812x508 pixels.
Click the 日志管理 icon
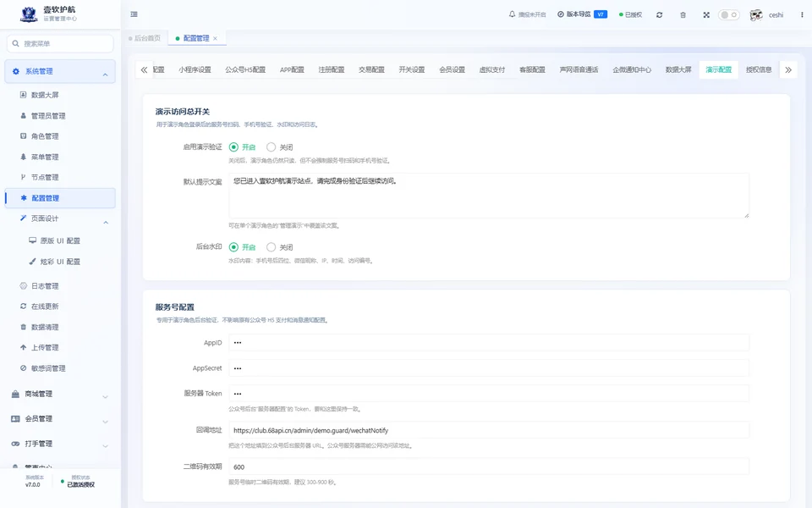(x=23, y=285)
